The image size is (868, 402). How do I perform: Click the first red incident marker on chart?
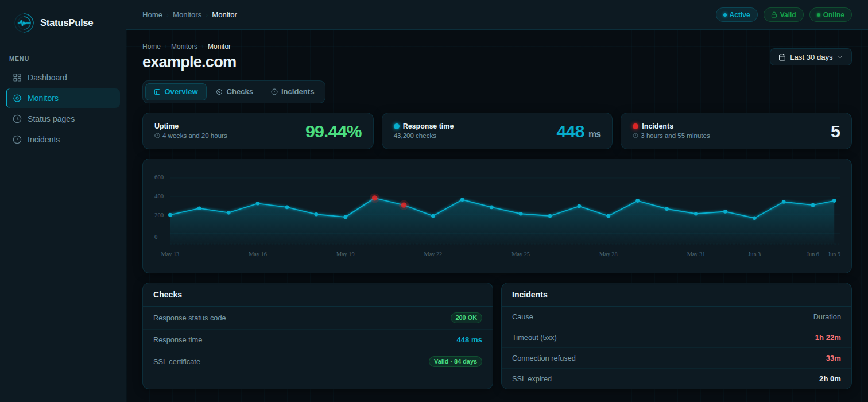[x=375, y=198]
